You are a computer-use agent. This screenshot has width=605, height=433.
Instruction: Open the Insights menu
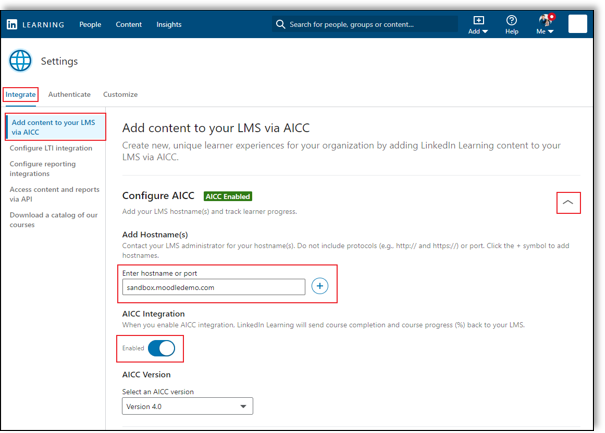click(x=169, y=24)
